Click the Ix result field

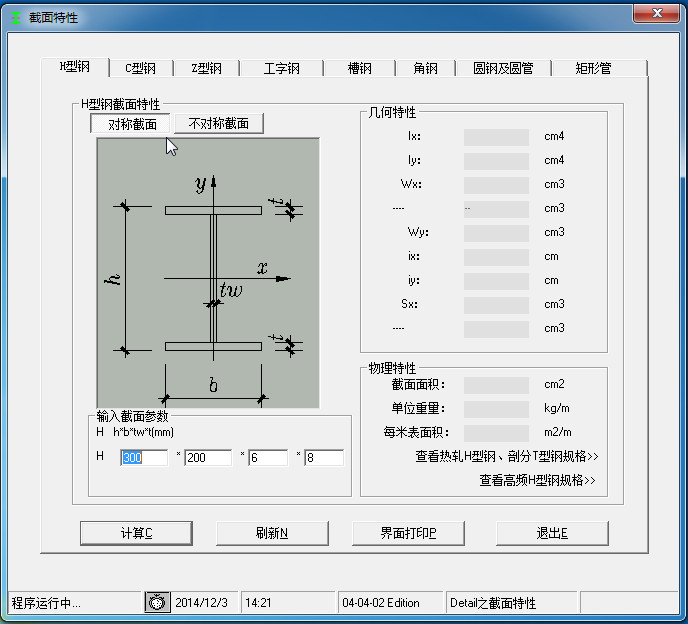[496, 137]
